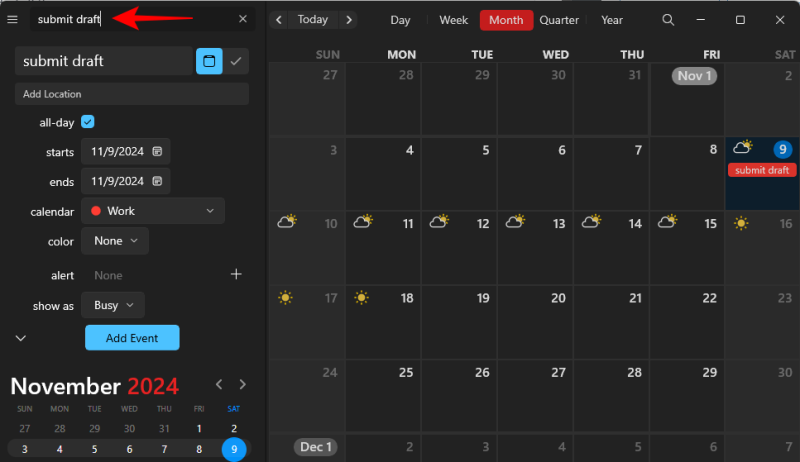Switch to Day view
The width and height of the screenshot is (800, 462).
click(x=400, y=20)
